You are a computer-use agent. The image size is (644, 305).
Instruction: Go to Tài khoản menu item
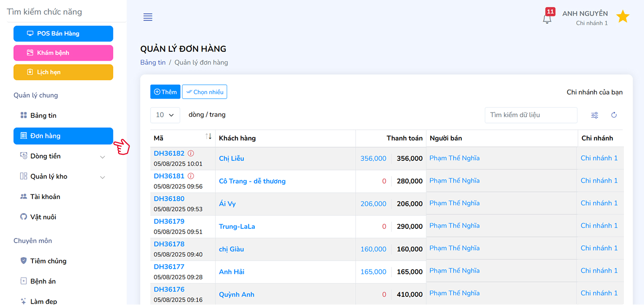(45, 197)
